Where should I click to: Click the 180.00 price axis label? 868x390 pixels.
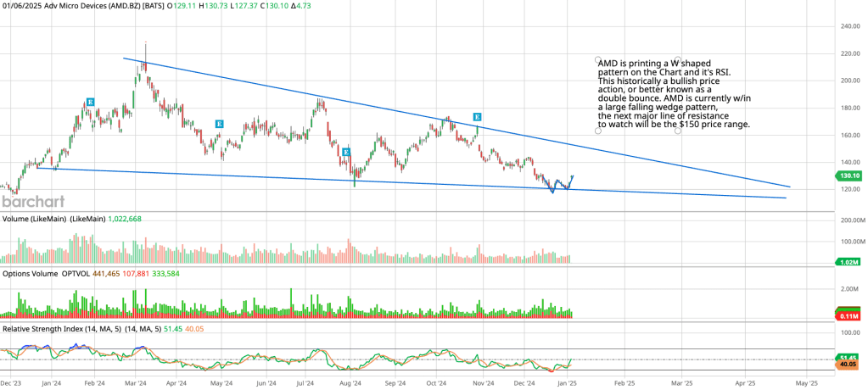coord(848,108)
